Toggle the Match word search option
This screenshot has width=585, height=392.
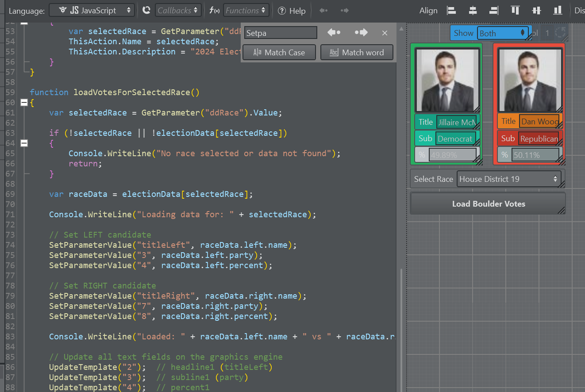point(357,52)
